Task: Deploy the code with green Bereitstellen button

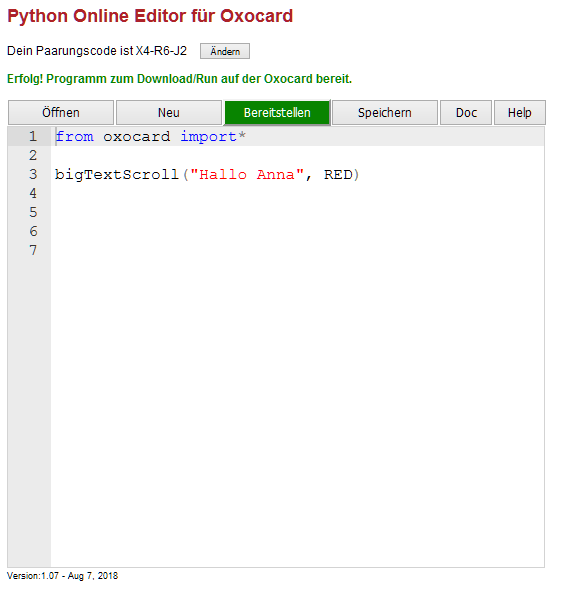Action: point(277,112)
